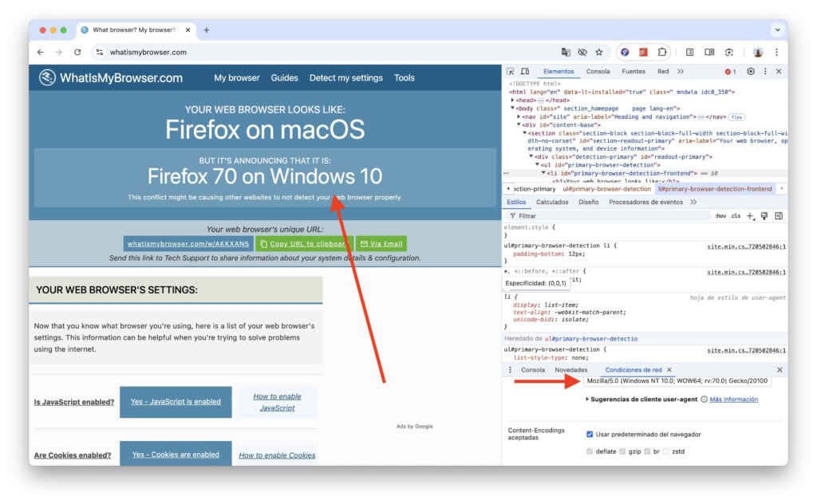Image resolution: width=817 pixels, height=504 pixels.
Task: Toggle the computed styles sidebar icon
Action: [x=779, y=216]
